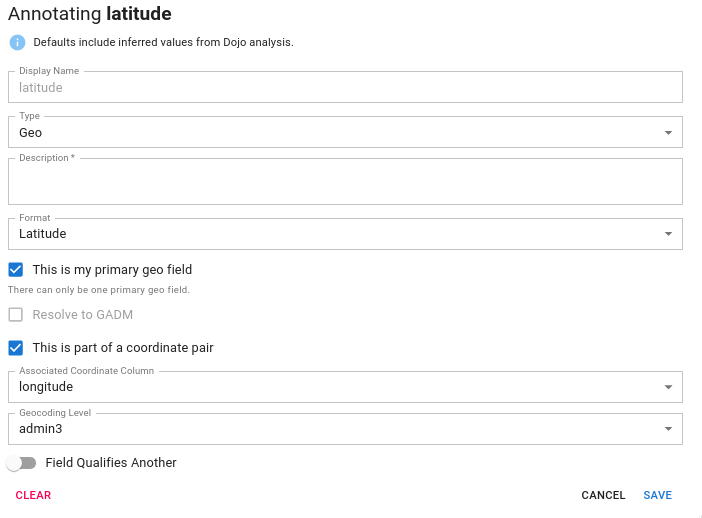Open the dropdown showing longitude
Screen dimensions: 702x518
click(x=345, y=387)
